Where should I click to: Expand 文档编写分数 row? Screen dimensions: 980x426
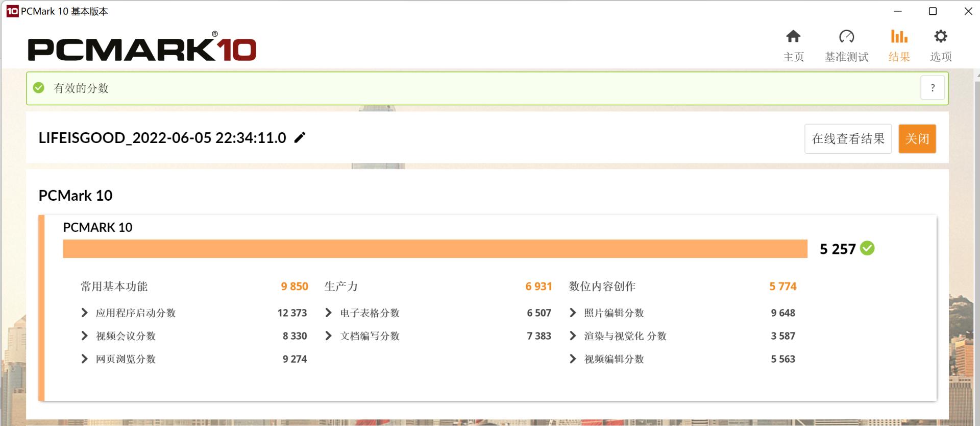point(329,336)
